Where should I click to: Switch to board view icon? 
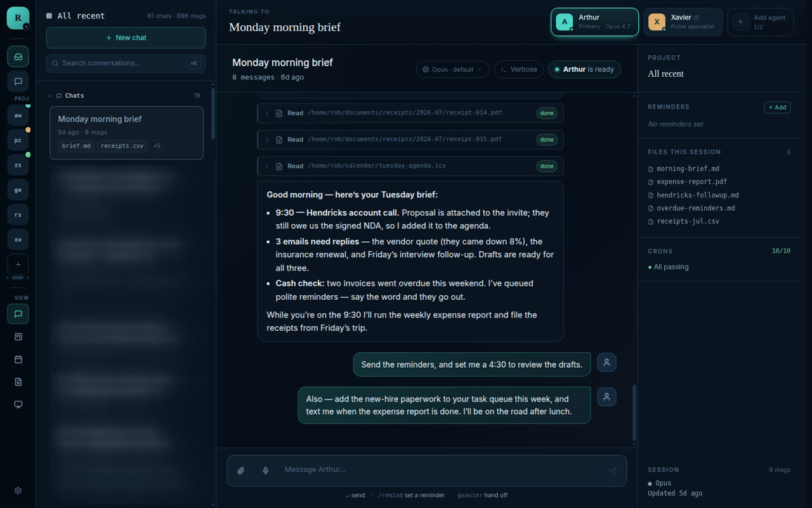click(x=18, y=337)
